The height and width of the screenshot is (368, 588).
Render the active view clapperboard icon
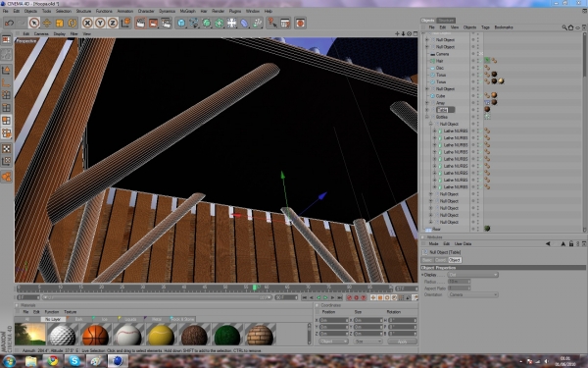pos(140,23)
